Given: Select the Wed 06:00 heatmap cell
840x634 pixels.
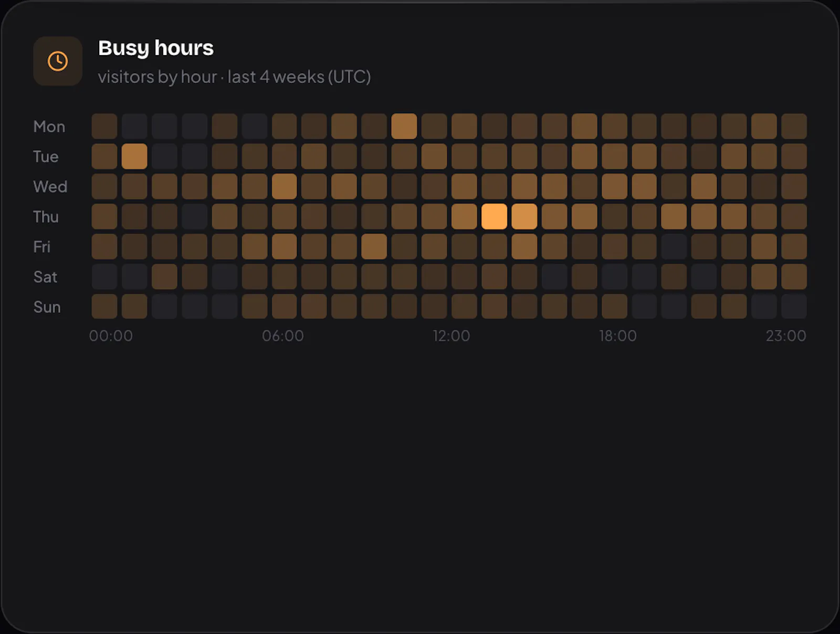Looking at the screenshot, I should pos(285,186).
